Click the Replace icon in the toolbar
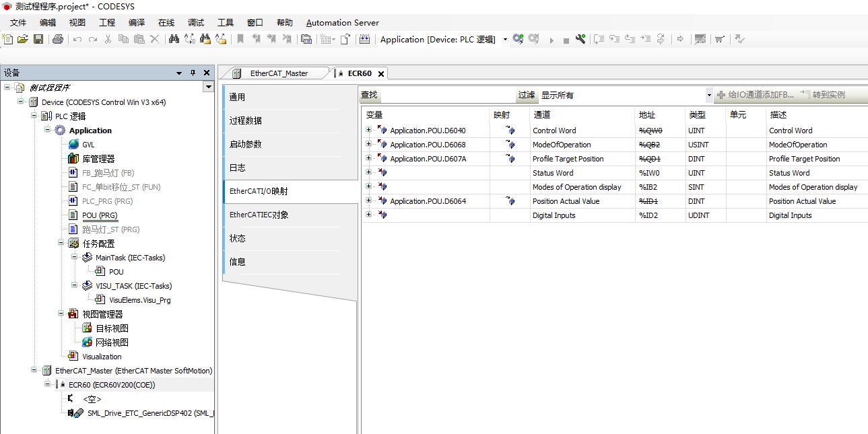The height and width of the screenshot is (434, 868). (x=189, y=39)
